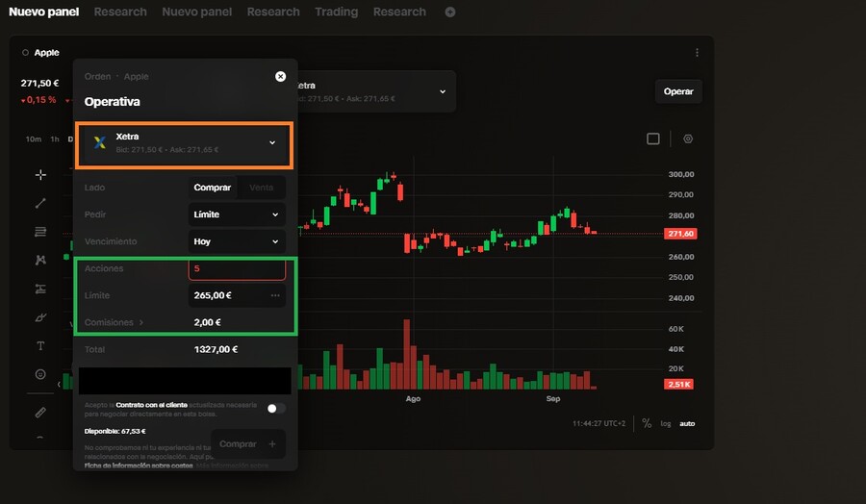Click the Disponible: 67,53 € text
This screenshot has height=504, width=866.
pyautogui.click(x=115, y=431)
